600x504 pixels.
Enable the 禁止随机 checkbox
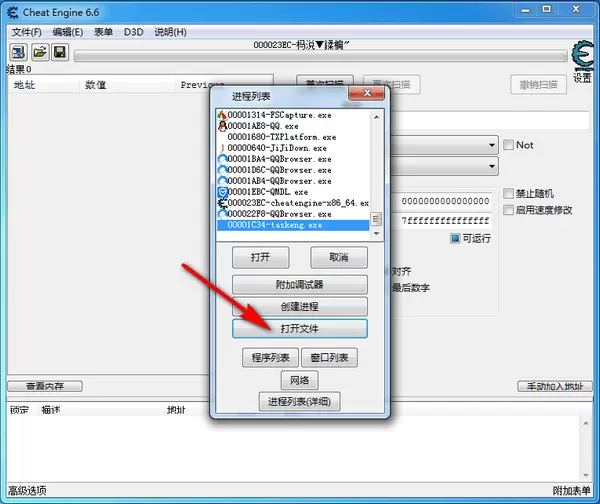508,194
